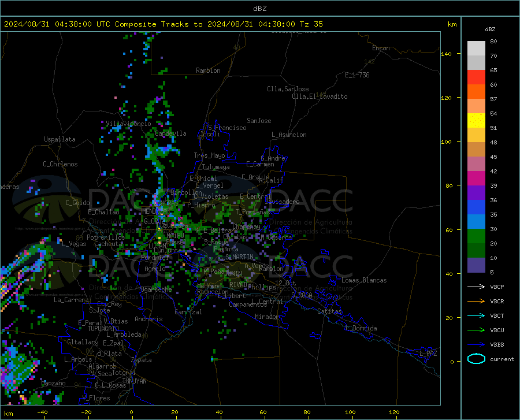
Task: Click the cyan VBCT arrow in legend
Action: pos(476,315)
